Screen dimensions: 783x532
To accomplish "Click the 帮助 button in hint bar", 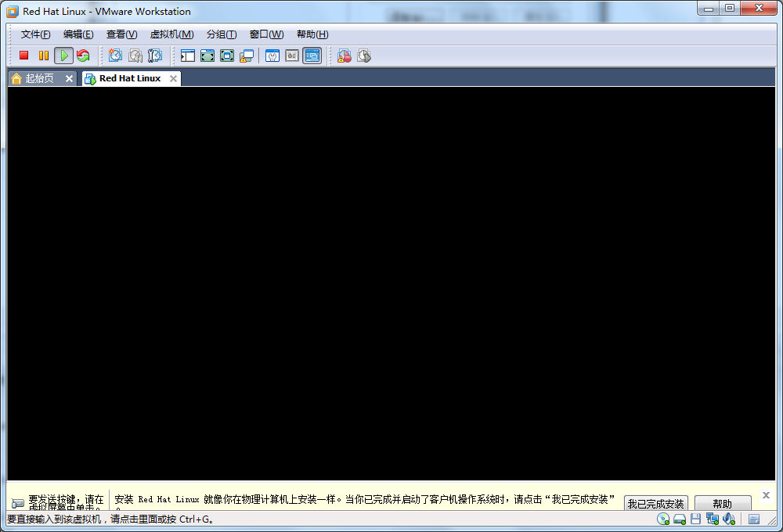I will [x=723, y=504].
